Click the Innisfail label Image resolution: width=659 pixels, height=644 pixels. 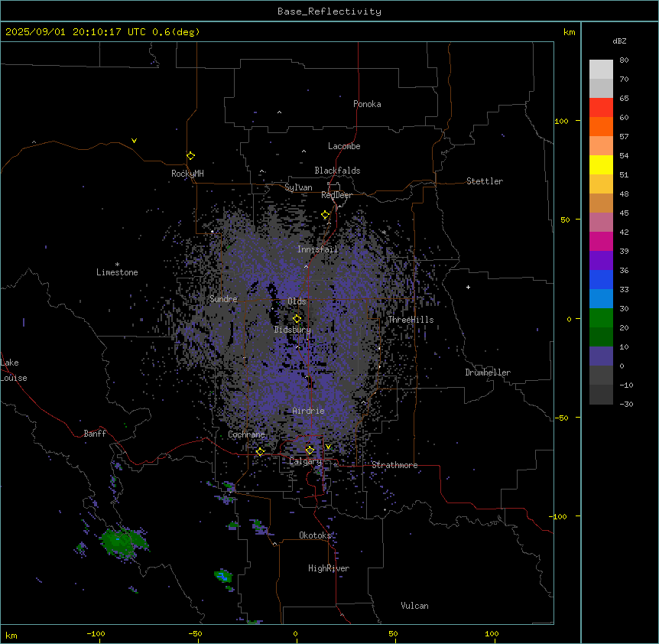click(317, 249)
